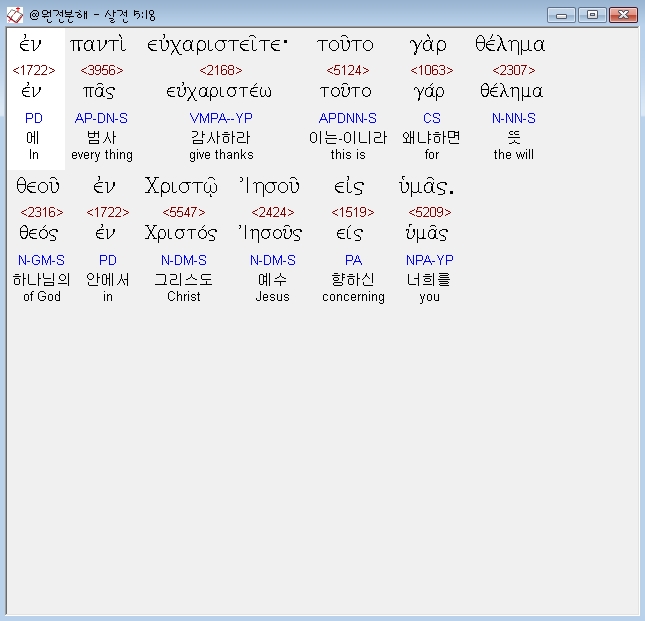The image size is (645, 621).
Task: Click English gloss 'this is'
Action: coord(348,155)
